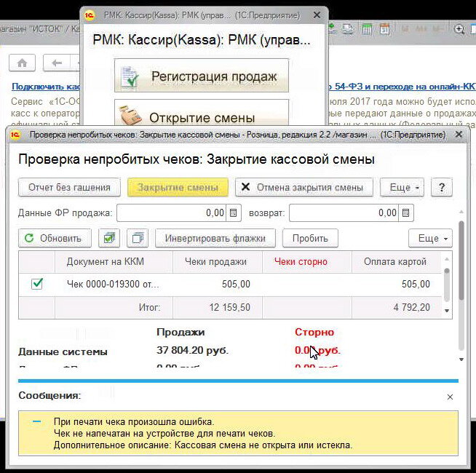Screen dimensions: 476x473
Task: Click the error message text in the Сообщения panel
Action: point(203,434)
